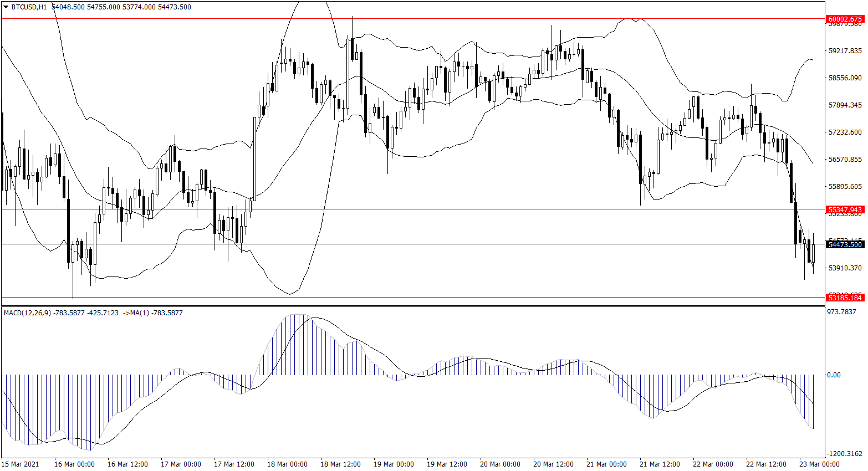Click the 20 Mar 12:00 time axis label

point(553,464)
